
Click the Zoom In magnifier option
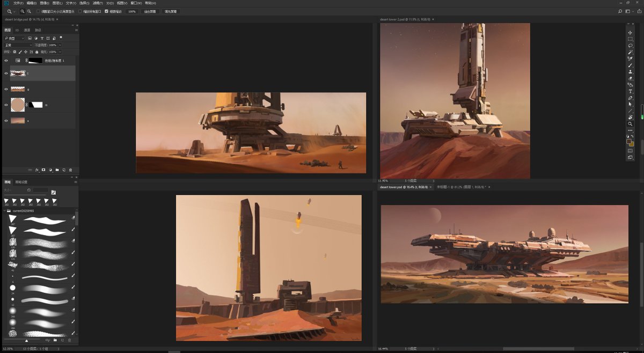tap(23, 11)
